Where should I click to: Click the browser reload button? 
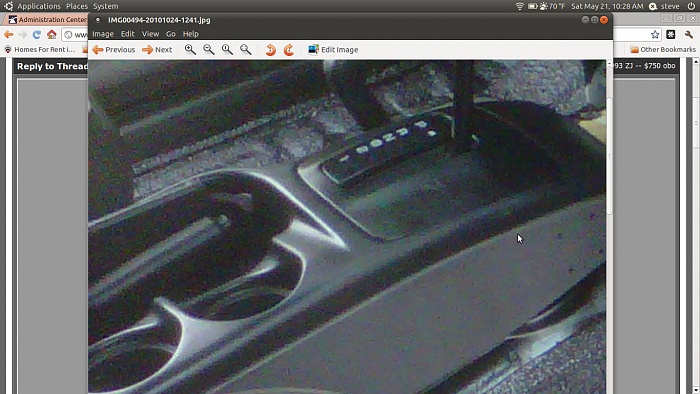[x=37, y=34]
